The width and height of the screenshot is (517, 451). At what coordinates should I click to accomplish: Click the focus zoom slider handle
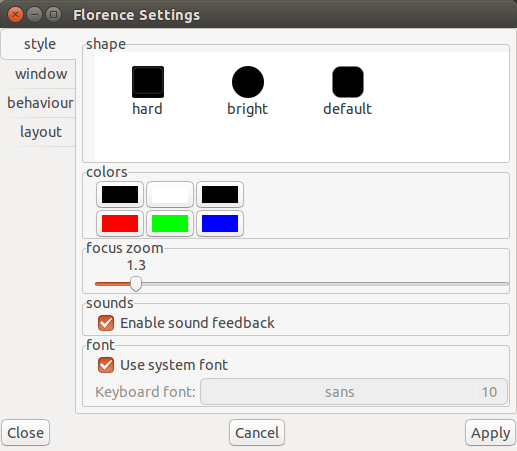point(136,284)
